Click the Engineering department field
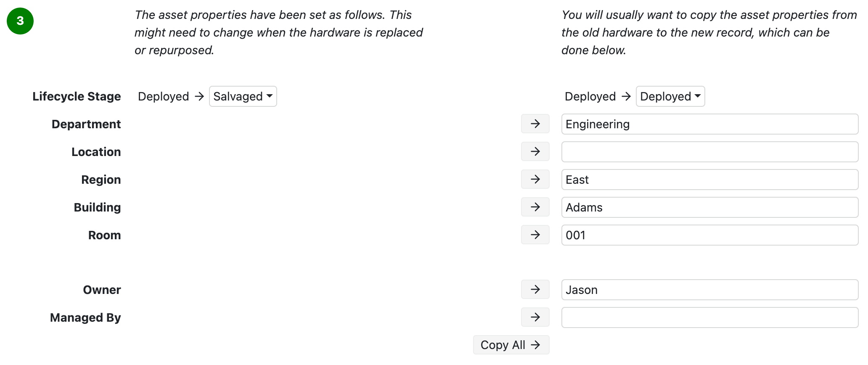The height and width of the screenshot is (365, 868). coord(709,124)
